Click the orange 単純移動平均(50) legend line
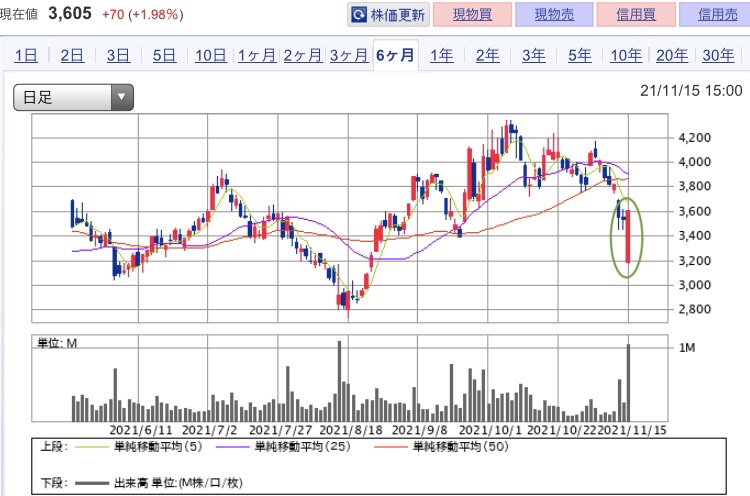The image size is (750, 496). point(391,447)
